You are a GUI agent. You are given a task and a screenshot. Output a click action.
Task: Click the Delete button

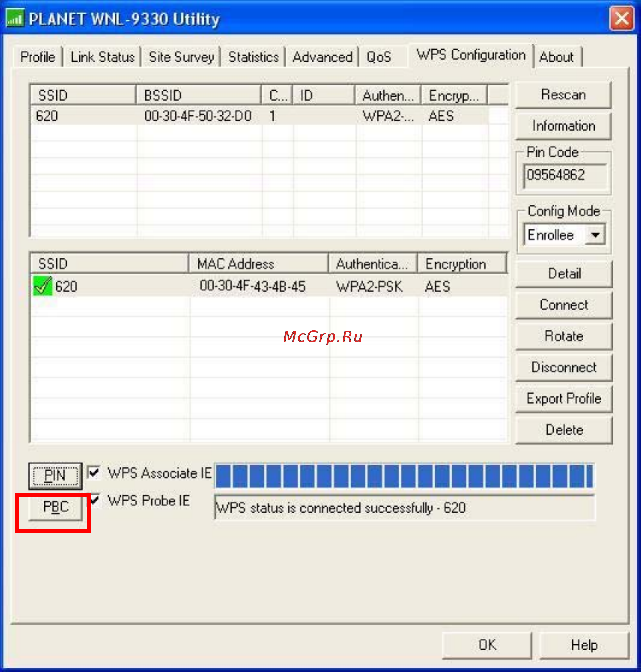(564, 430)
